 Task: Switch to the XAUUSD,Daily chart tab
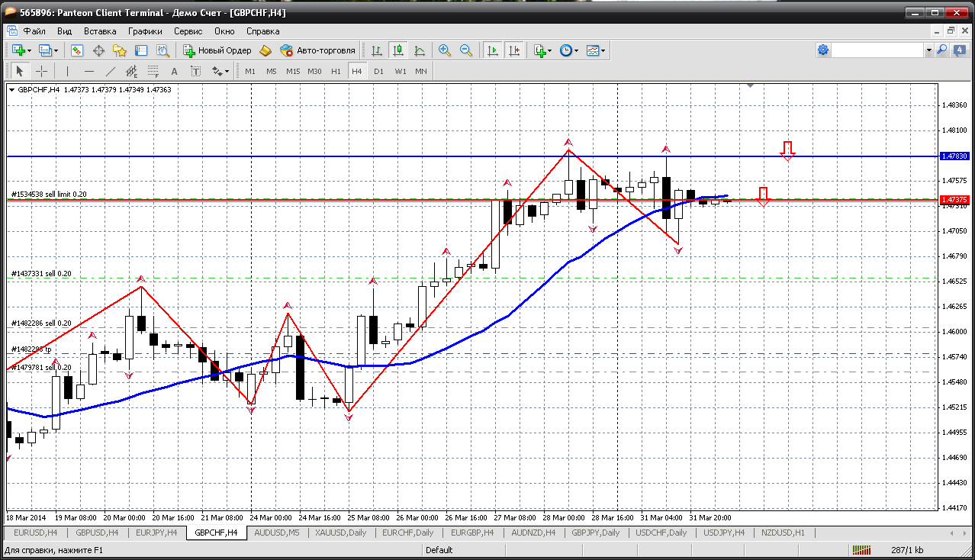[x=341, y=533]
